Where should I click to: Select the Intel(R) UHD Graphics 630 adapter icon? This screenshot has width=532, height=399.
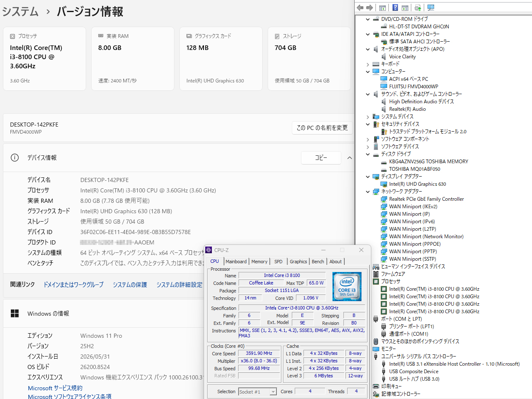(x=384, y=184)
